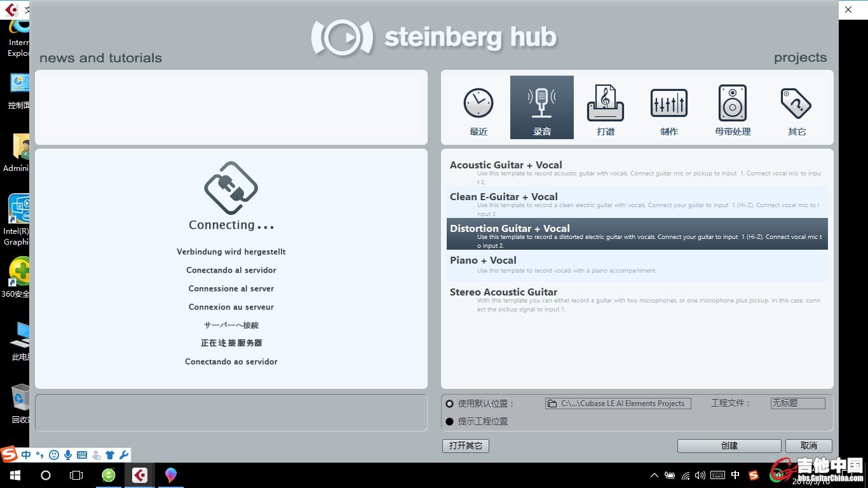Open the Sogou skin shirt icon
This screenshot has width=868, height=488.
pos(110,455)
